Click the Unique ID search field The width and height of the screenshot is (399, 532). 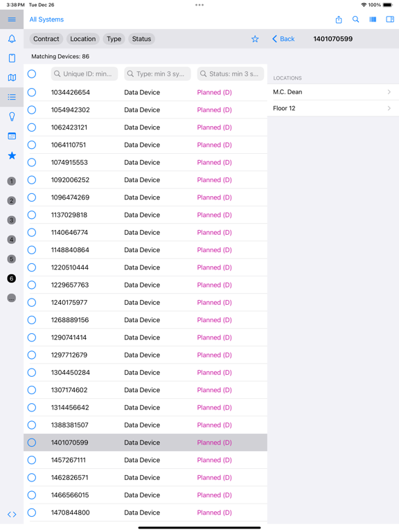pyautogui.click(x=85, y=73)
